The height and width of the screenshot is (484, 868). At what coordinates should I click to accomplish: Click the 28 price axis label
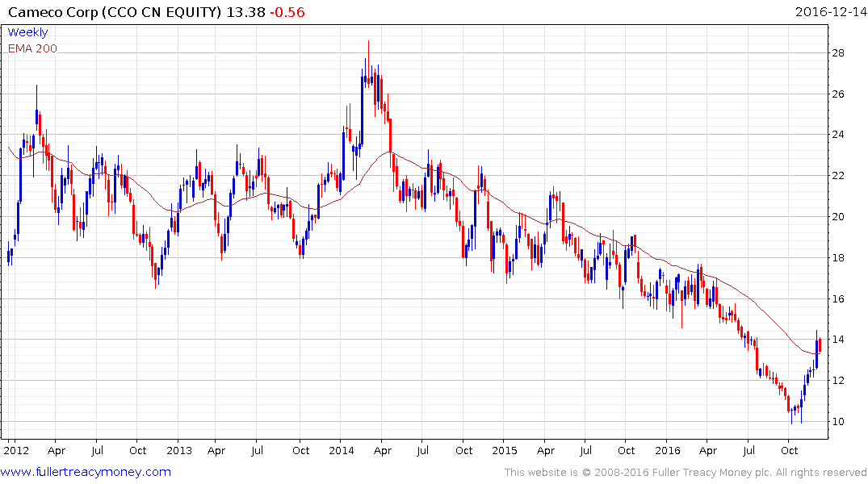click(838, 53)
